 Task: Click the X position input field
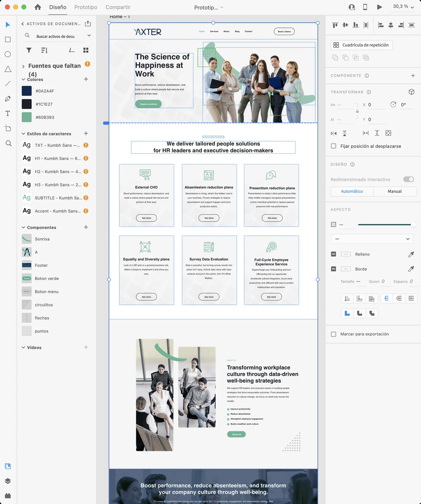(x=376, y=105)
